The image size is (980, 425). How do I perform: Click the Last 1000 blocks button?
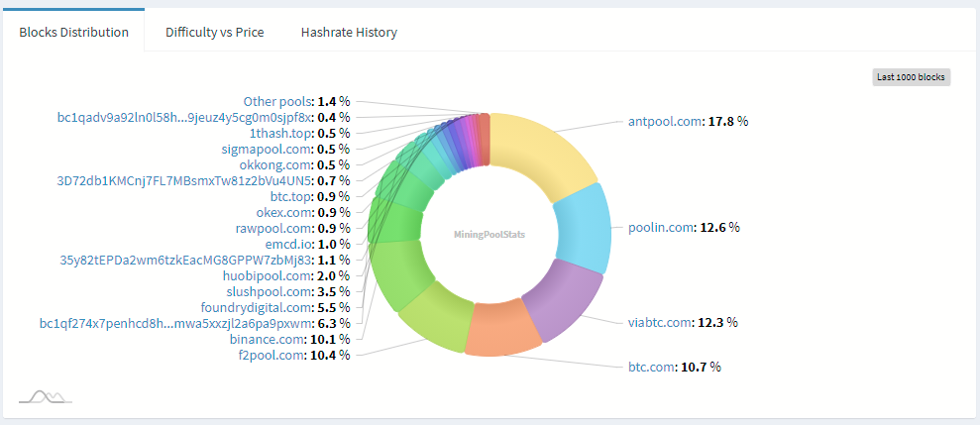coord(911,77)
